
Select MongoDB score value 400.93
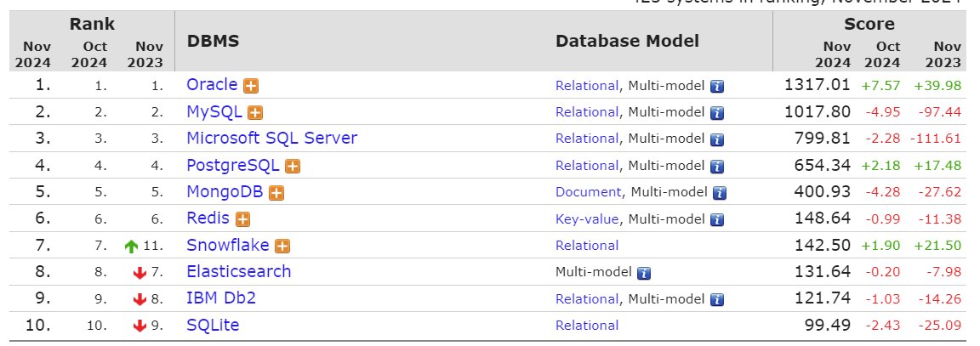click(x=823, y=192)
